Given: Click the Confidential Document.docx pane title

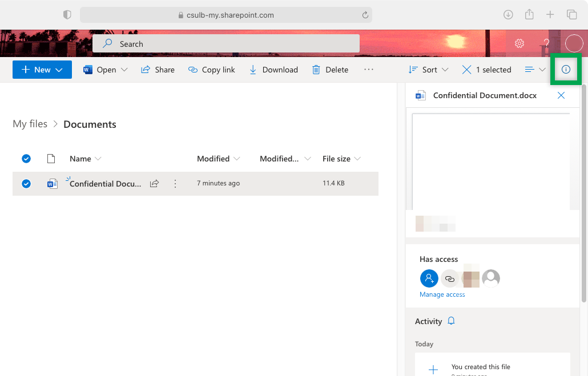Looking at the screenshot, I should click(x=485, y=95).
